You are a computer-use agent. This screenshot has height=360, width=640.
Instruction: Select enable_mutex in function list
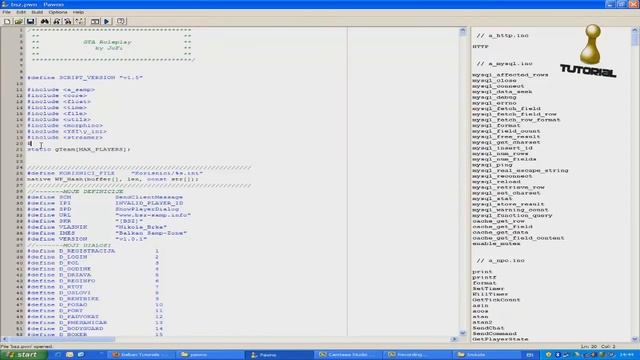[x=496, y=244]
